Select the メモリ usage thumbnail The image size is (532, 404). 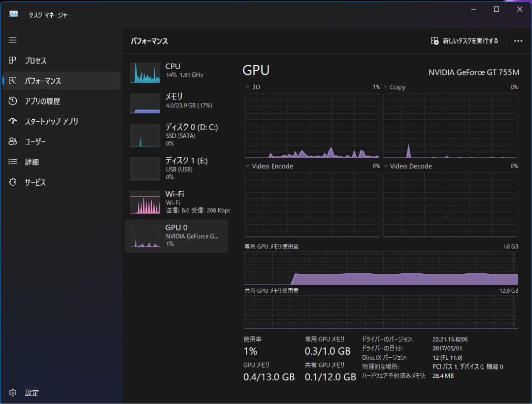tap(145, 103)
